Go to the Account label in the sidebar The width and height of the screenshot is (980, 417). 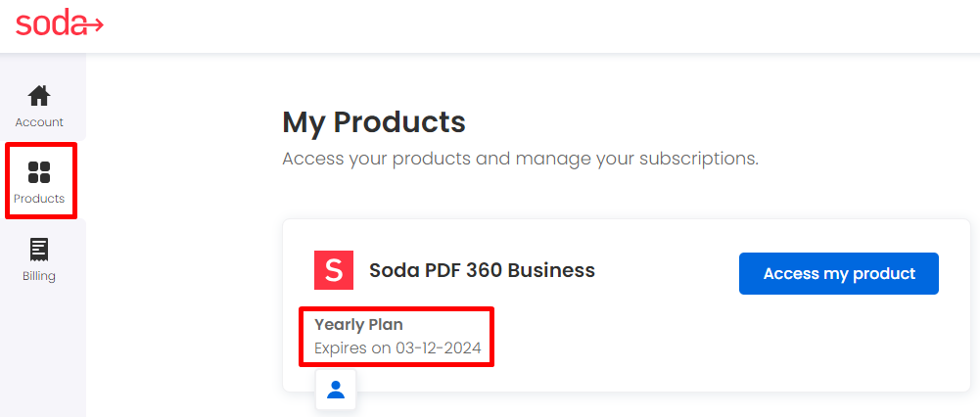coord(39,122)
